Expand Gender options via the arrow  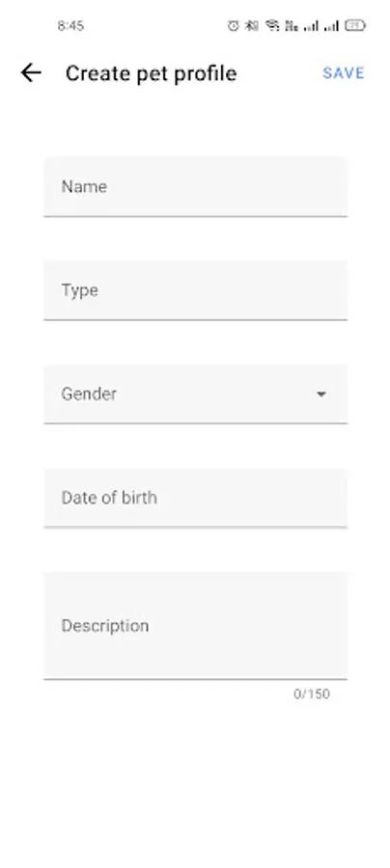[321, 394]
